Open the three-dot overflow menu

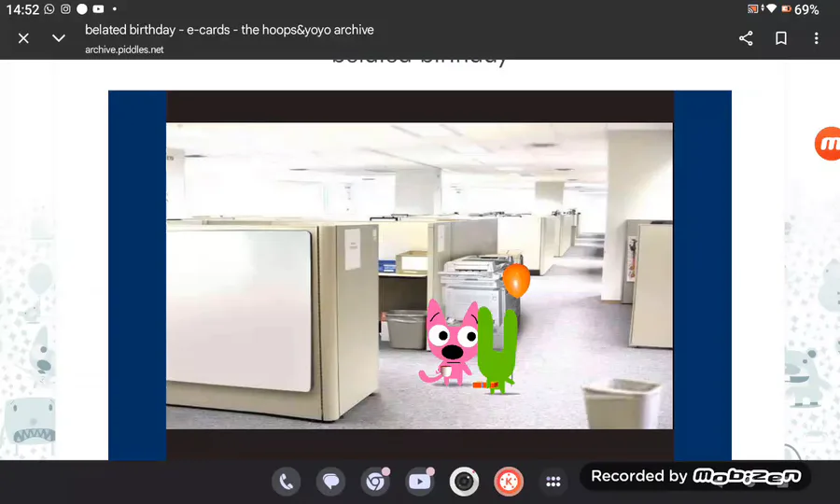point(816,38)
